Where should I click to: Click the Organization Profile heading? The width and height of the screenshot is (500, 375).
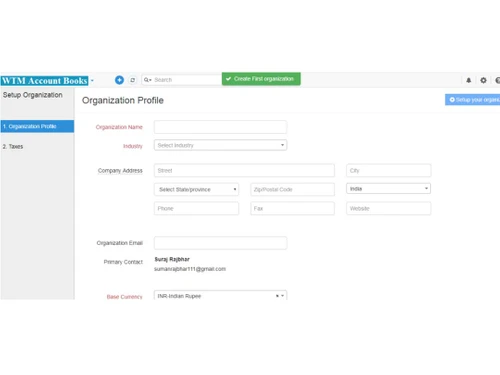[123, 100]
